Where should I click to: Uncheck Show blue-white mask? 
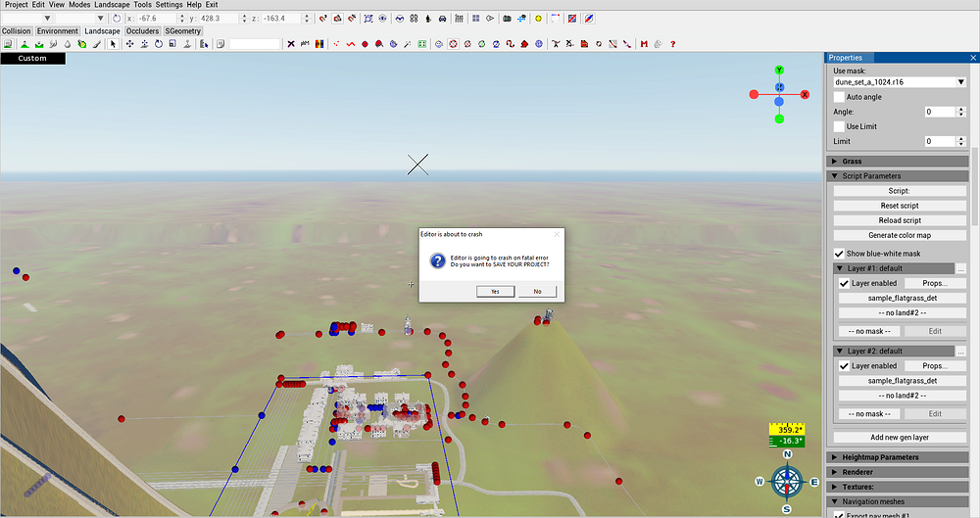pyautogui.click(x=839, y=254)
